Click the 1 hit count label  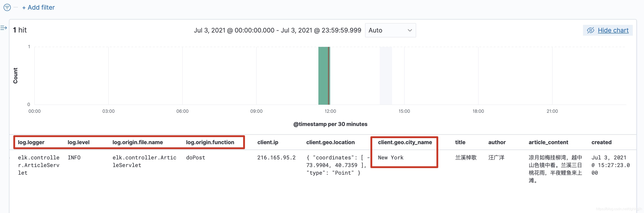click(x=20, y=30)
